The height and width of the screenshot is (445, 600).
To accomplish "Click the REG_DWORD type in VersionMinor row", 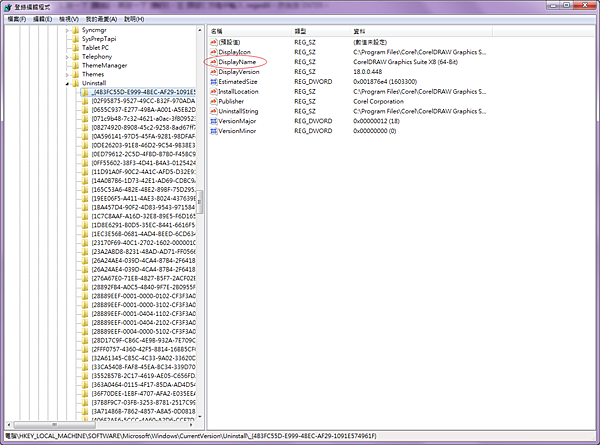I will pos(313,131).
